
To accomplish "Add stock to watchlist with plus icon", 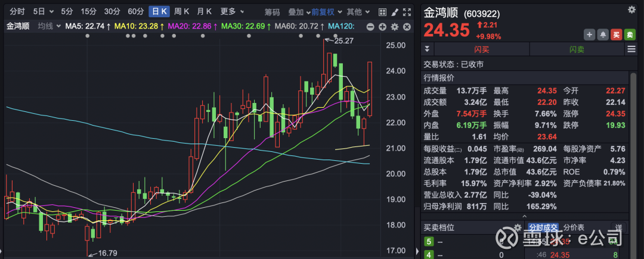I will 589,35.
